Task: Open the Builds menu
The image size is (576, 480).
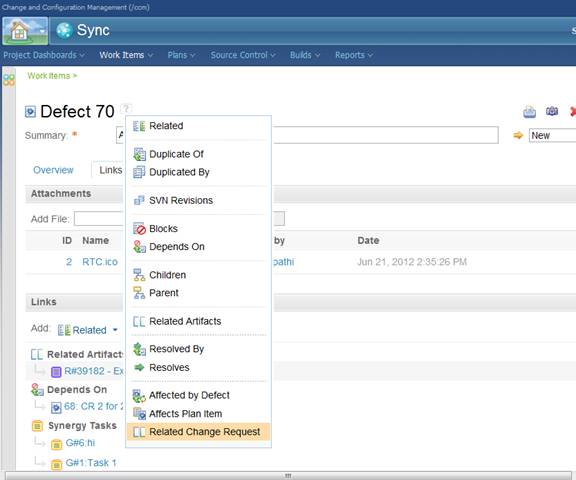Action: click(x=305, y=55)
